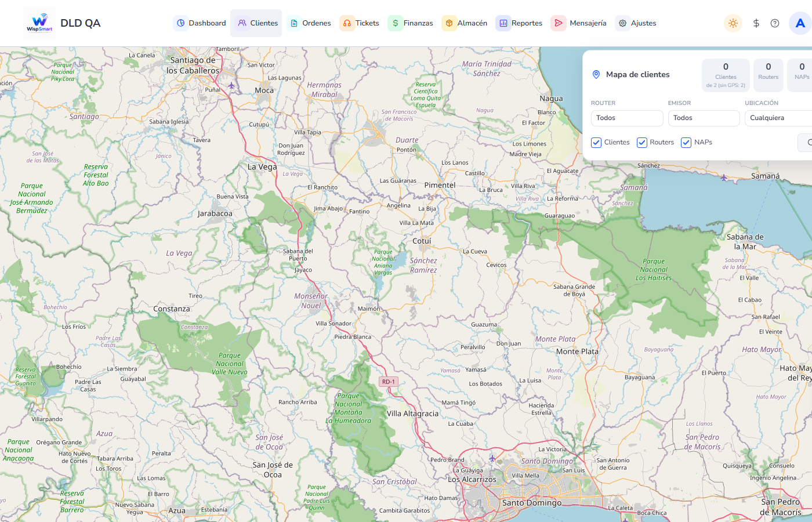Click the Jarabacoa label on the map
The width and height of the screenshot is (812, 522).
coord(215,213)
